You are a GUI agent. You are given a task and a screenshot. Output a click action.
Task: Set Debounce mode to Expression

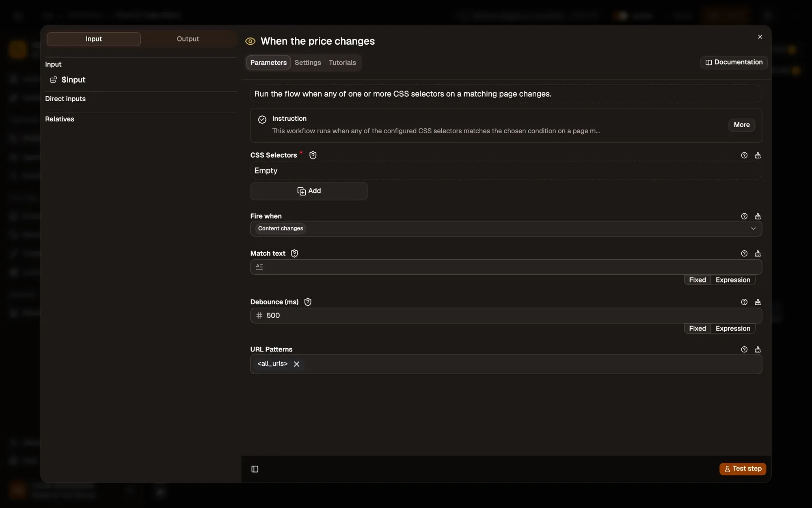point(733,328)
